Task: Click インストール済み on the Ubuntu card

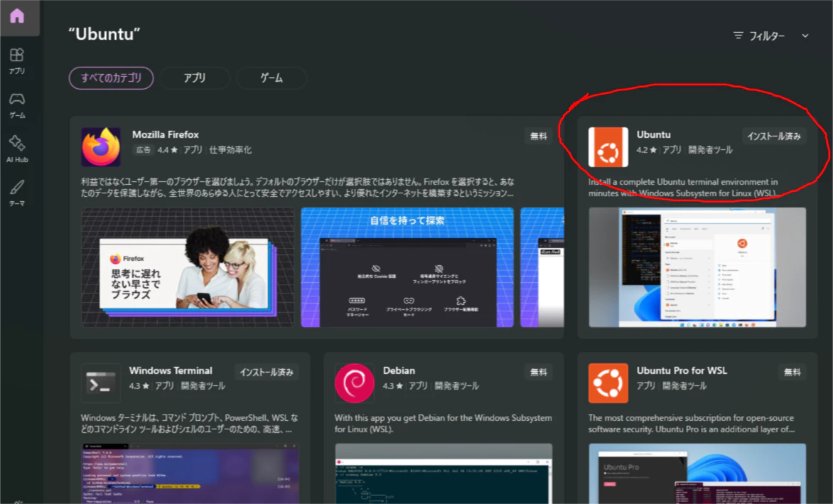Action: [773, 136]
